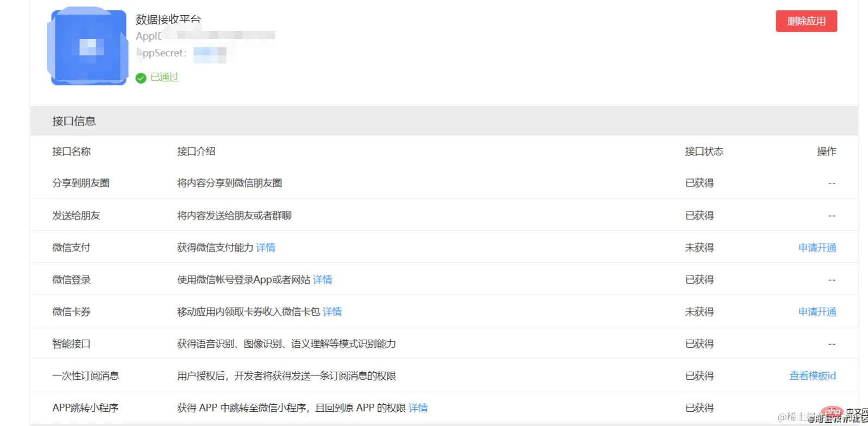
Task: Click the 操作 column header
Action: [827, 151]
